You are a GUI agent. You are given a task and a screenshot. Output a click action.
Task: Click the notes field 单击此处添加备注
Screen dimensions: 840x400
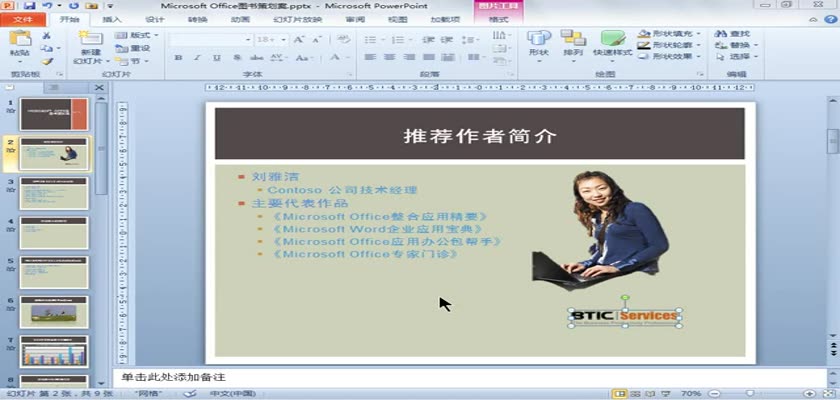(x=469, y=378)
